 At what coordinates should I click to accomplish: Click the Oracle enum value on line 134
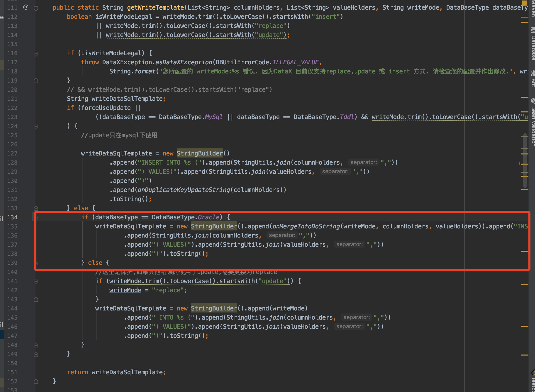click(208, 217)
